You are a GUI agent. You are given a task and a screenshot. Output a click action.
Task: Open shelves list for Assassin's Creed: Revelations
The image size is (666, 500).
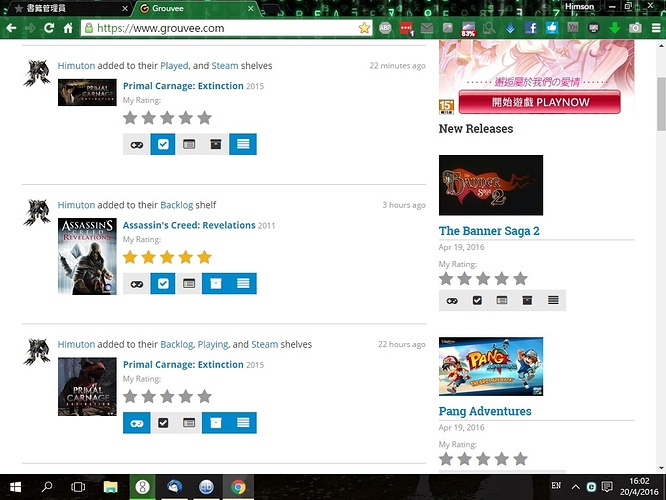pos(243,284)
